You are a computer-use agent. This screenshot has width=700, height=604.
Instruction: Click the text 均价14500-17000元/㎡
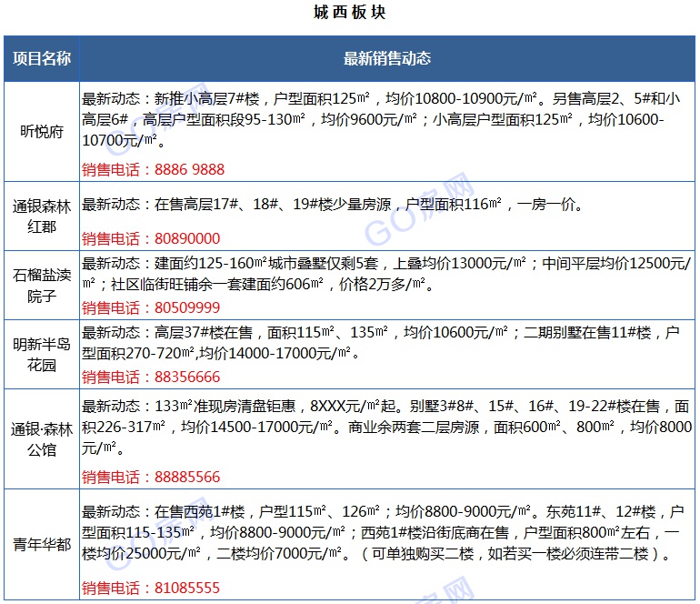pyautogui.click(x=256, y=428)
